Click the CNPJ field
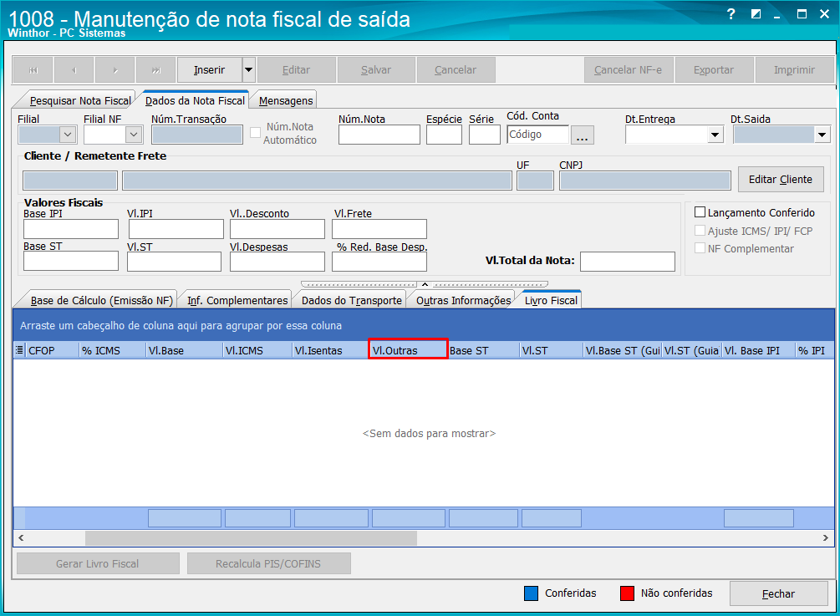840x616 pixels. (645, 181)
